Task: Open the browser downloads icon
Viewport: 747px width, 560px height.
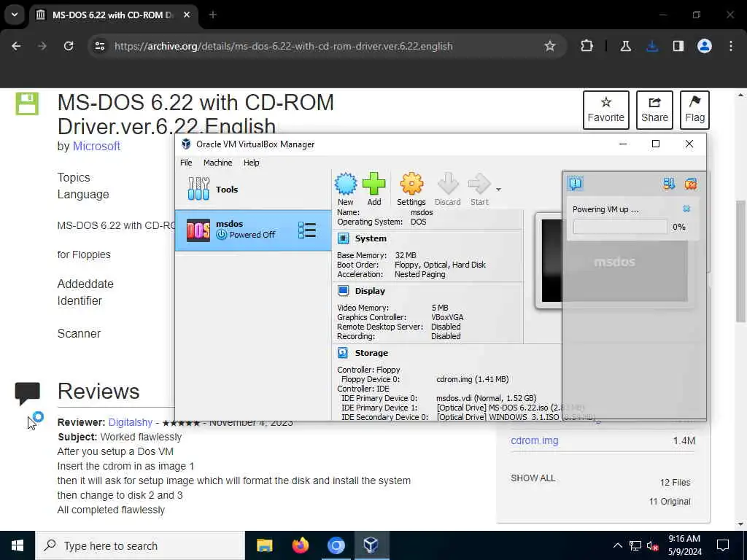Action: coord(652,46)
